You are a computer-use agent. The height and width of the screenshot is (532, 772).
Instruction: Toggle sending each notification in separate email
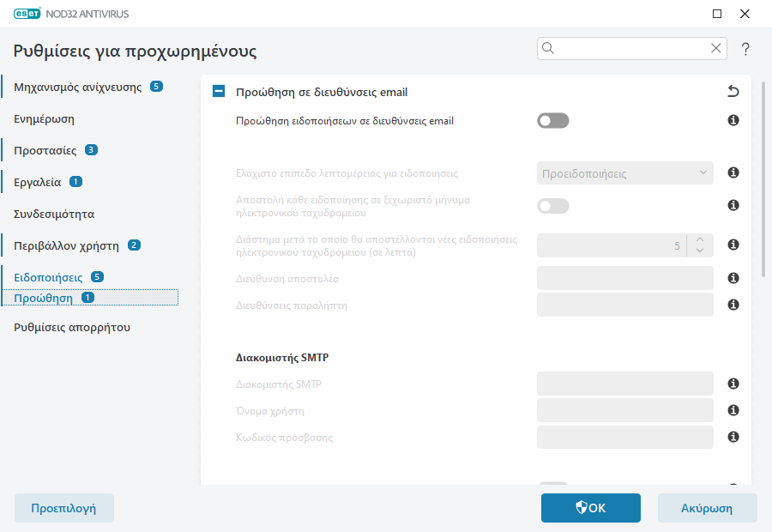[553, 206]
